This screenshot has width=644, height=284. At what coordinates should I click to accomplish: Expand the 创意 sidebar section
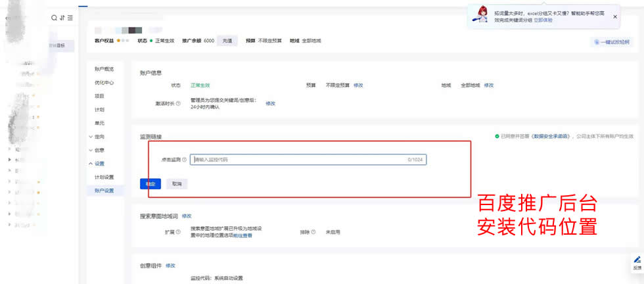pyautogui.click(x=97, y=150)
